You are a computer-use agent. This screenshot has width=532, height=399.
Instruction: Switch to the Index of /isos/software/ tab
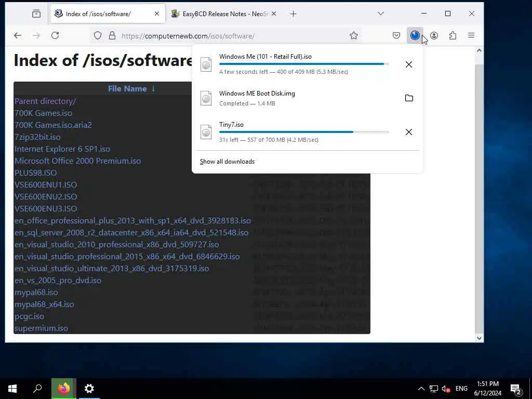tap(108, 14)
